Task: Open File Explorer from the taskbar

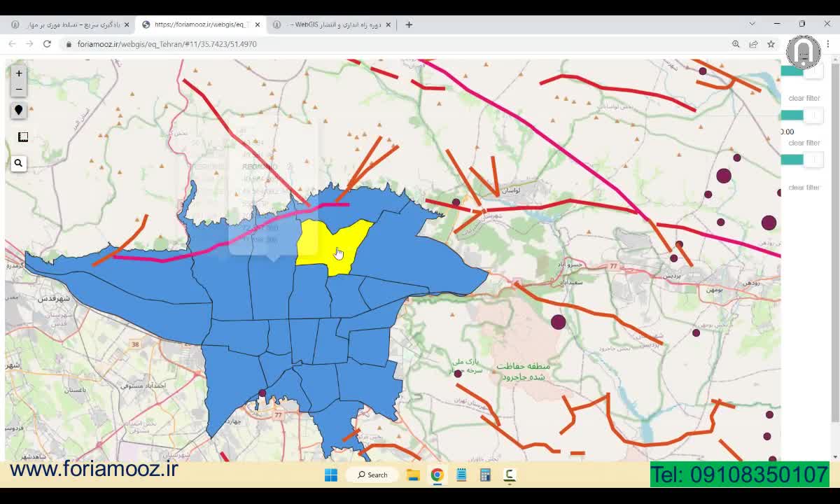Action: [x=413, y=475]
